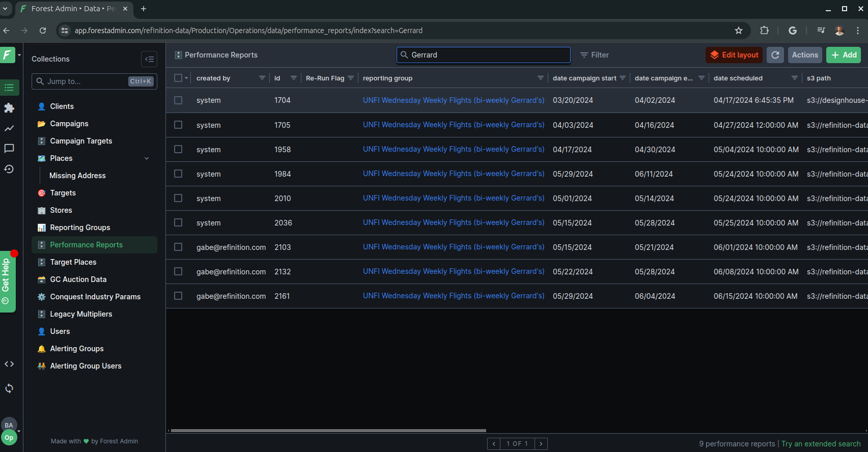Open the activity history icon in left rail

pyautogui.click(x=9, y=169)
